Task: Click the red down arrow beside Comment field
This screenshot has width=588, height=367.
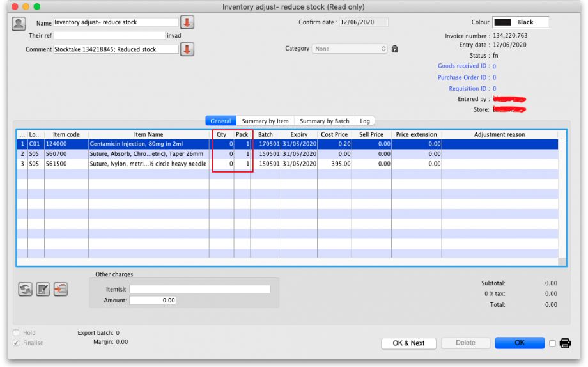Action: (x=187, y=49)
